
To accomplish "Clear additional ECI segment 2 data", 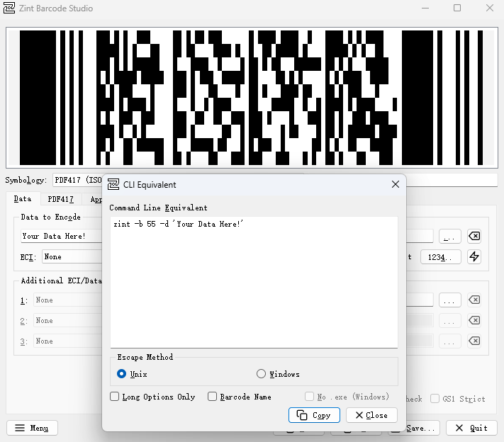I will 474,321.
